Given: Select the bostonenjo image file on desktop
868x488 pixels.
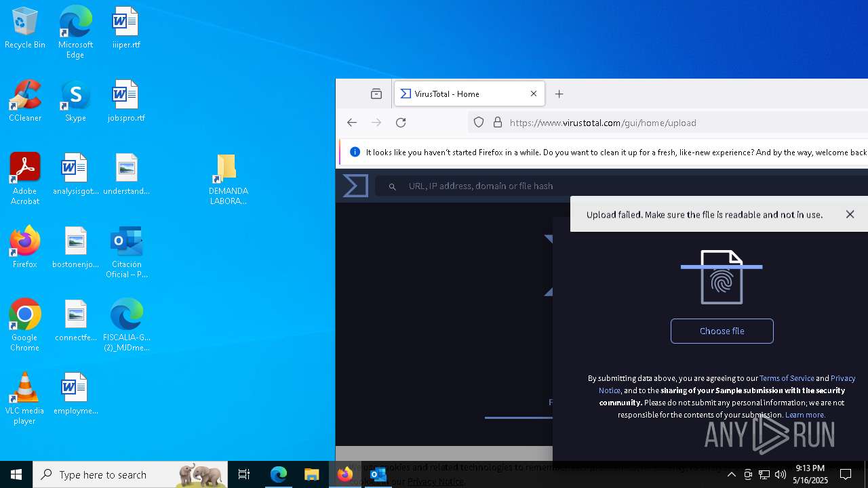Looking at the screenshot, I should 75,248.
